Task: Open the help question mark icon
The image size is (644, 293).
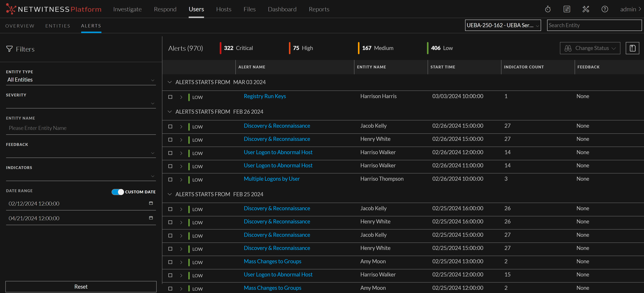Action: [605, 9]
